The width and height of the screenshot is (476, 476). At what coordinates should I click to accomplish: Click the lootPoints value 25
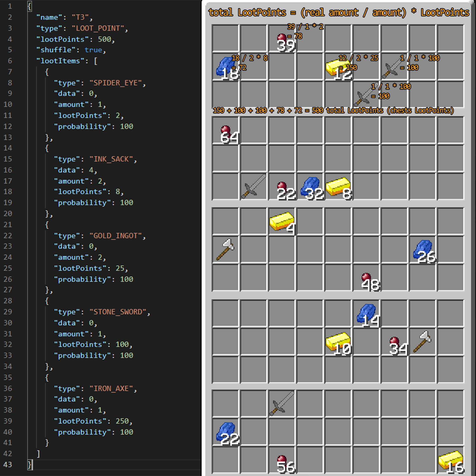click(120, 268)
